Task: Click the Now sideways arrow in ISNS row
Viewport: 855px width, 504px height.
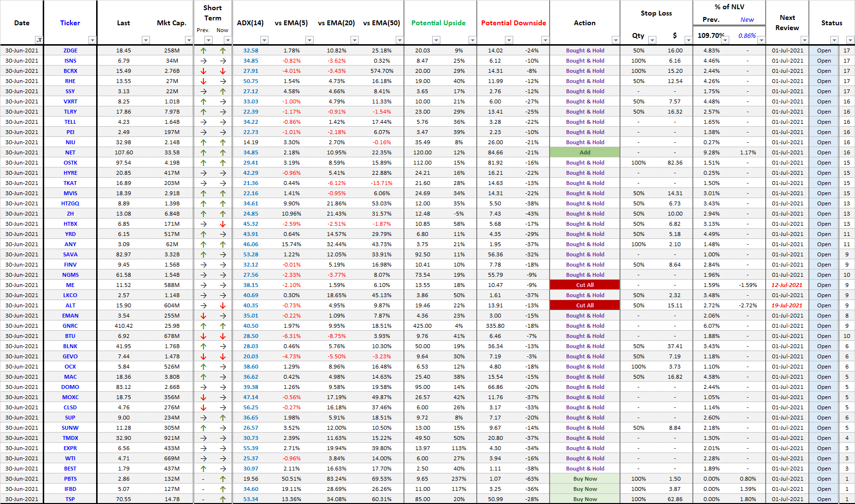Action: pyautogui.click(x=223, y=61)
